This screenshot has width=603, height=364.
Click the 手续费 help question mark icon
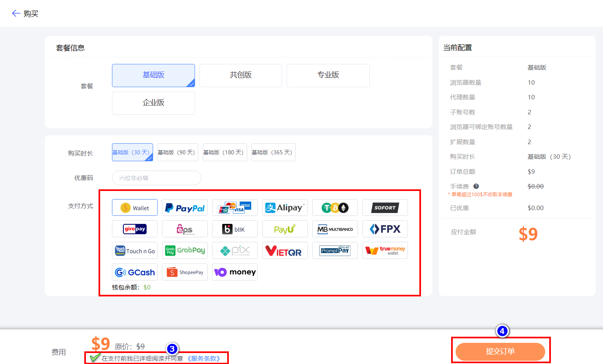coord(476,186)
